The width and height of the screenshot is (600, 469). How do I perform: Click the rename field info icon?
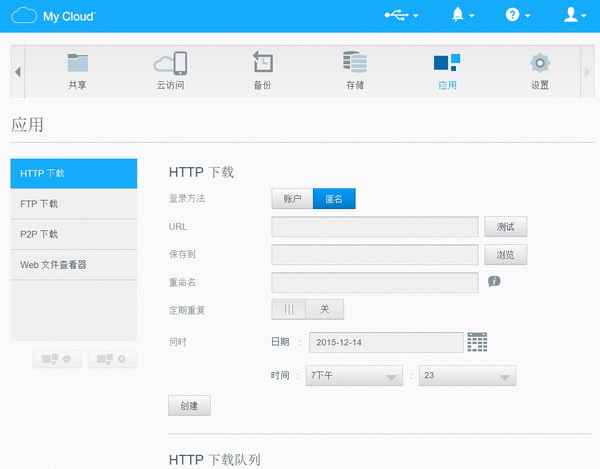(x=494, y=283)
